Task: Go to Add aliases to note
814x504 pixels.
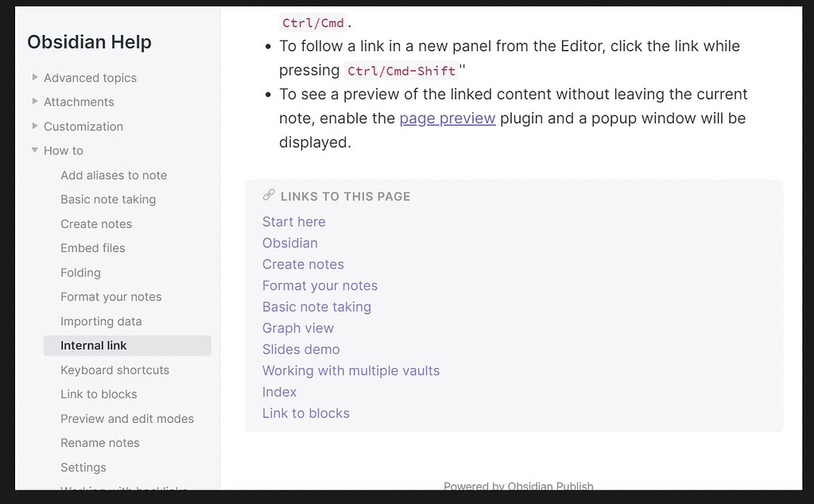Action: 114,175
